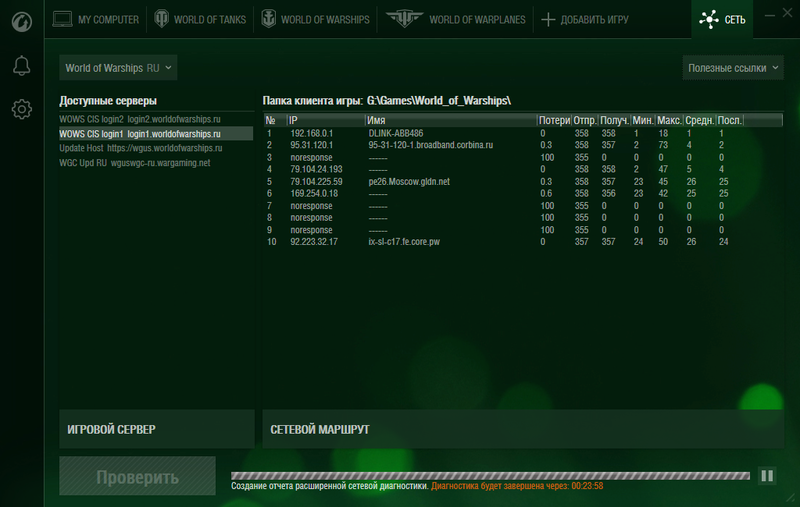Open ДОБАВИТЬ ИГРУ tab

(585, 19)
